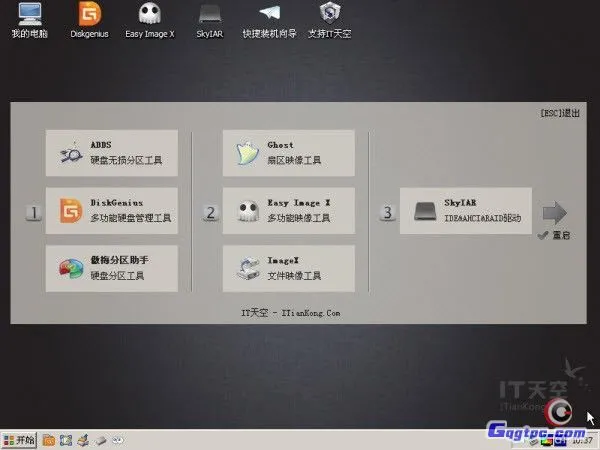Click the blue frame icon in taskbar

point(66,440)
